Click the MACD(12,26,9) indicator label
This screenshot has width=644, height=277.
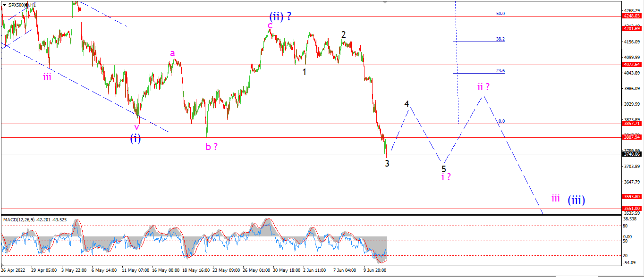tap(22, 219)
